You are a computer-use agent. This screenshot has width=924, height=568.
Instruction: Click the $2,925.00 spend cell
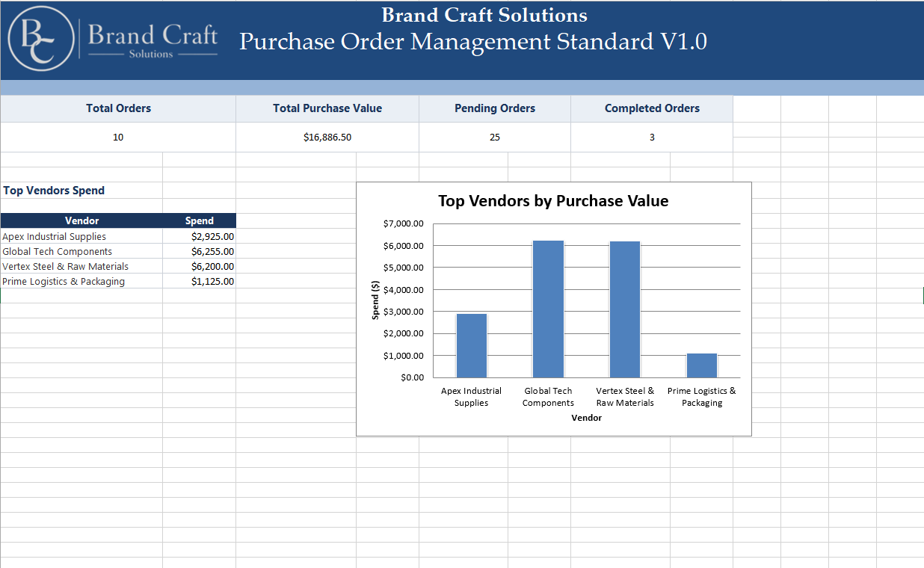coord(200,236)
